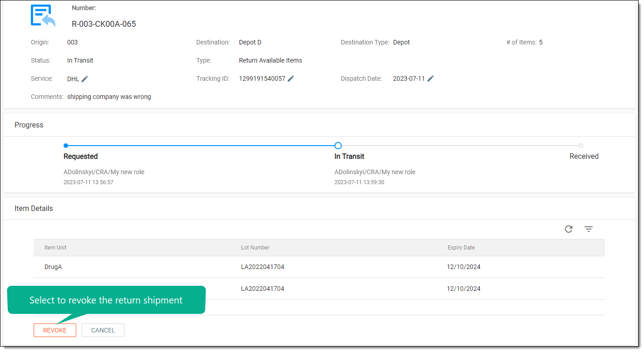Edit the Dispatch Date with pencil icon

(x=431, y=78)
